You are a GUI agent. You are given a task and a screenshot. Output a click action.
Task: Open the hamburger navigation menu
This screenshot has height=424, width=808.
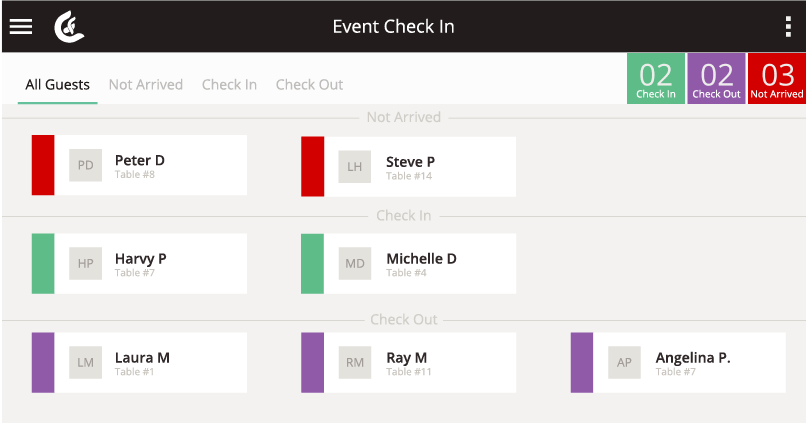[21, 26]
